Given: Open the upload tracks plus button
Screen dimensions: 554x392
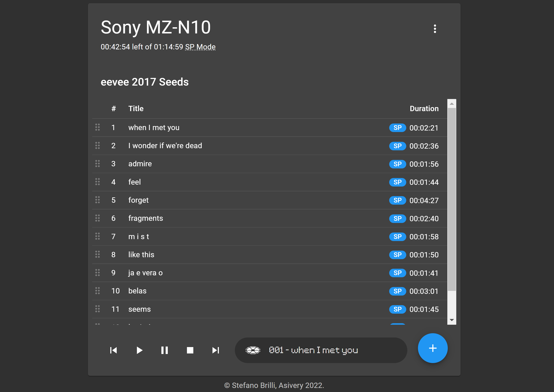Looking at the screenshot, I should pos(433,348).
